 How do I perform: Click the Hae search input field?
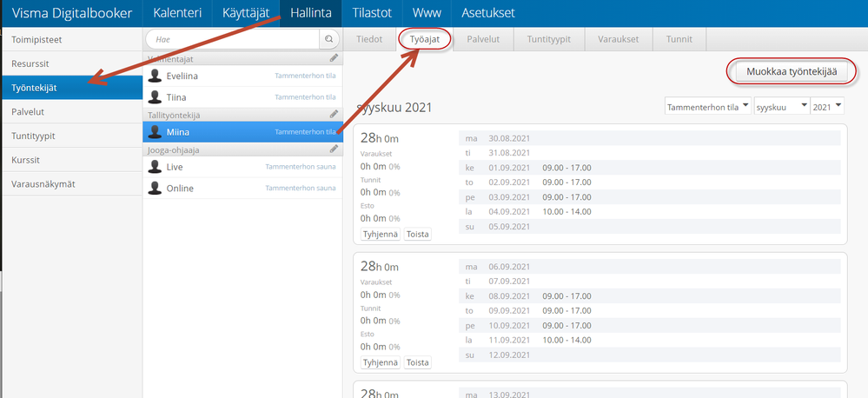[x=233, y=39]
